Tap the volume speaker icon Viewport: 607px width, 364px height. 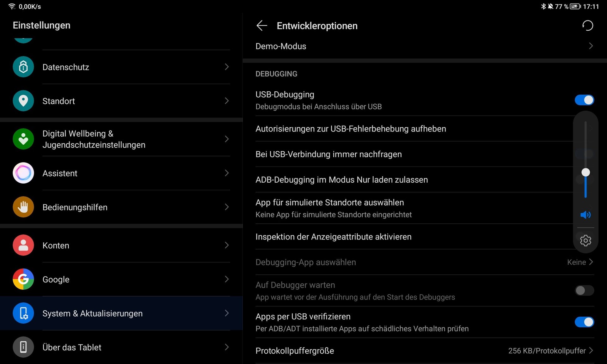[x=586, y=215]
